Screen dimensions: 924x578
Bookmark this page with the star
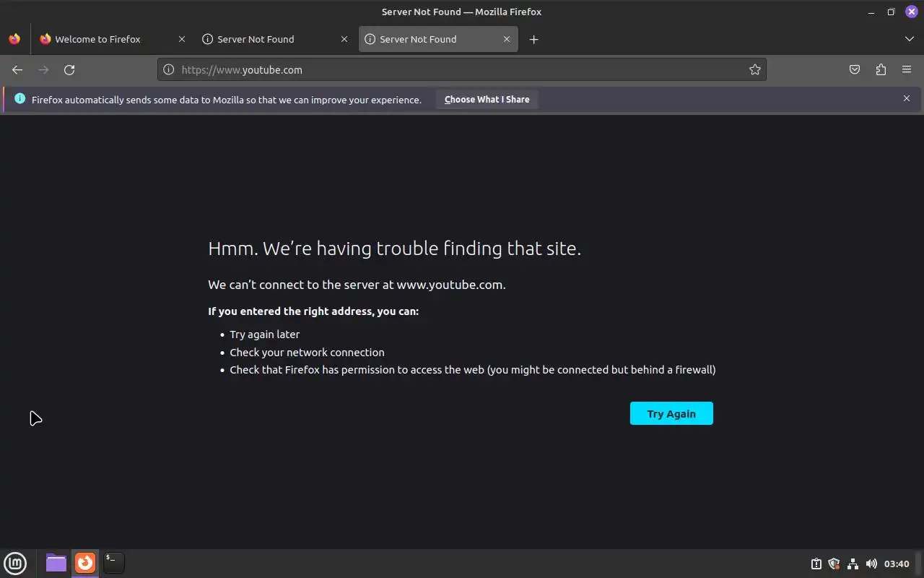(754, 69)
